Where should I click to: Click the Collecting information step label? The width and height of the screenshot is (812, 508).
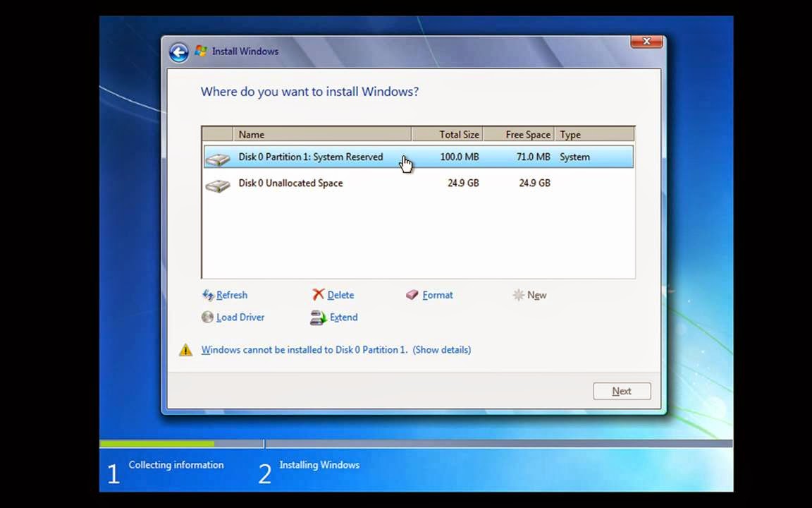tap(176, 465)
